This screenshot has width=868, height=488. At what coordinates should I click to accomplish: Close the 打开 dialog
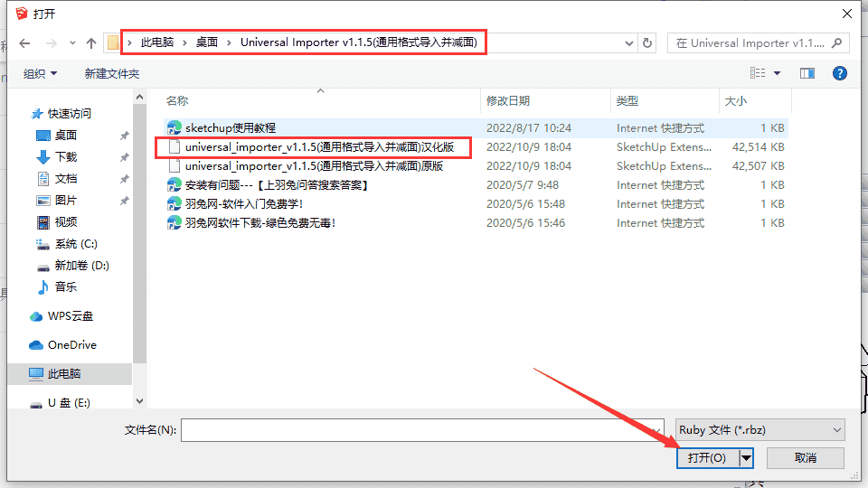tap(847, 14)
